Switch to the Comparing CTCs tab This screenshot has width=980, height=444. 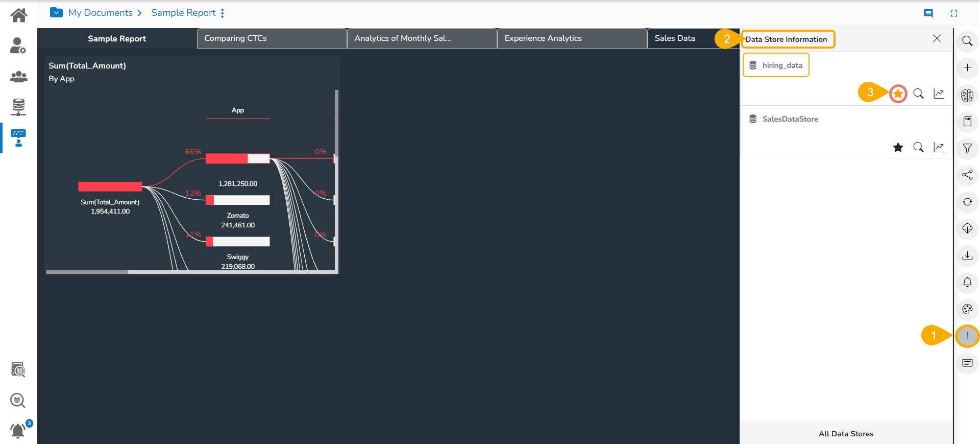coord(272,38)
